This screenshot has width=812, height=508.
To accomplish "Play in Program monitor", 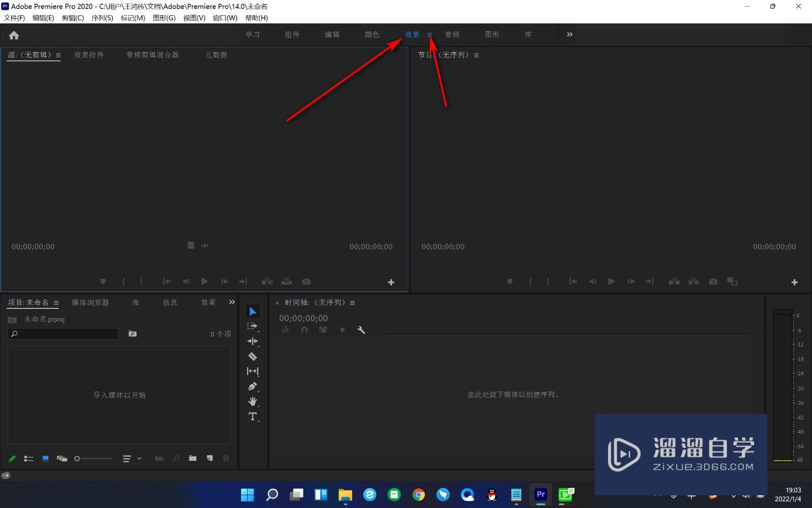I will pyautogui.click(x=612, y=281).
